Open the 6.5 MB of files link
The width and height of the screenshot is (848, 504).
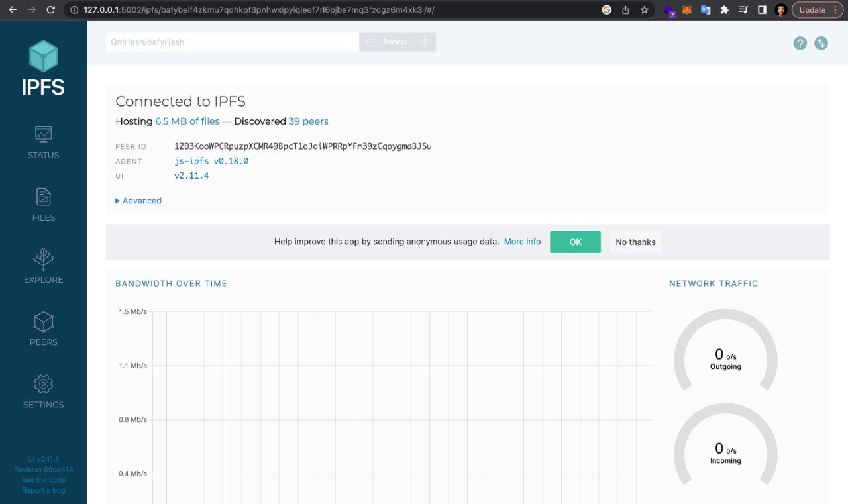pos(187,121)
